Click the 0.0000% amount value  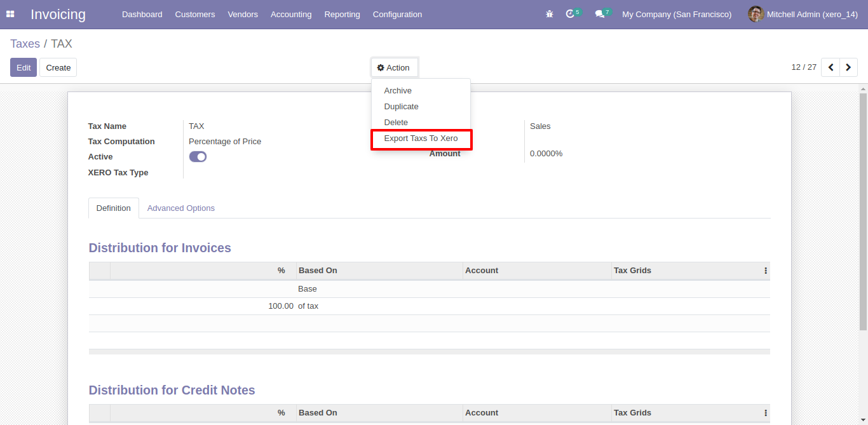point(546,154)
